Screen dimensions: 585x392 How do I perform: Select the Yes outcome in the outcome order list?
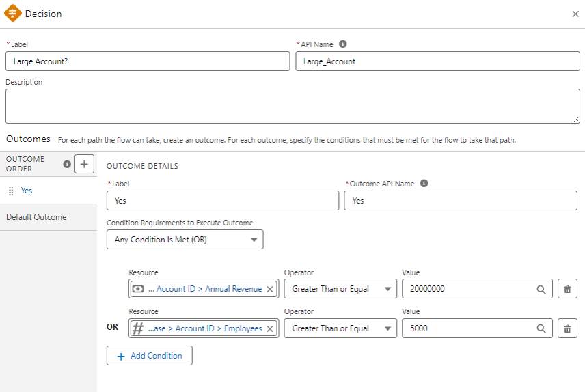pos(49,191)
